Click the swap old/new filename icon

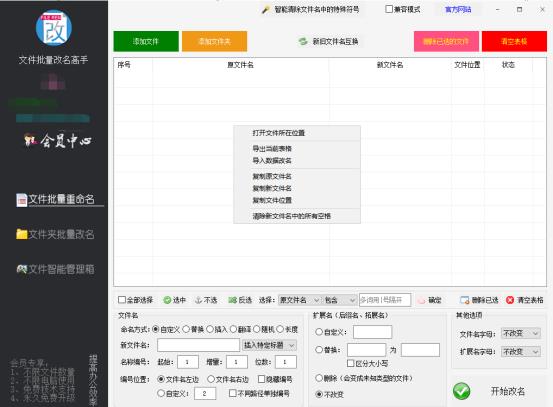303,41
